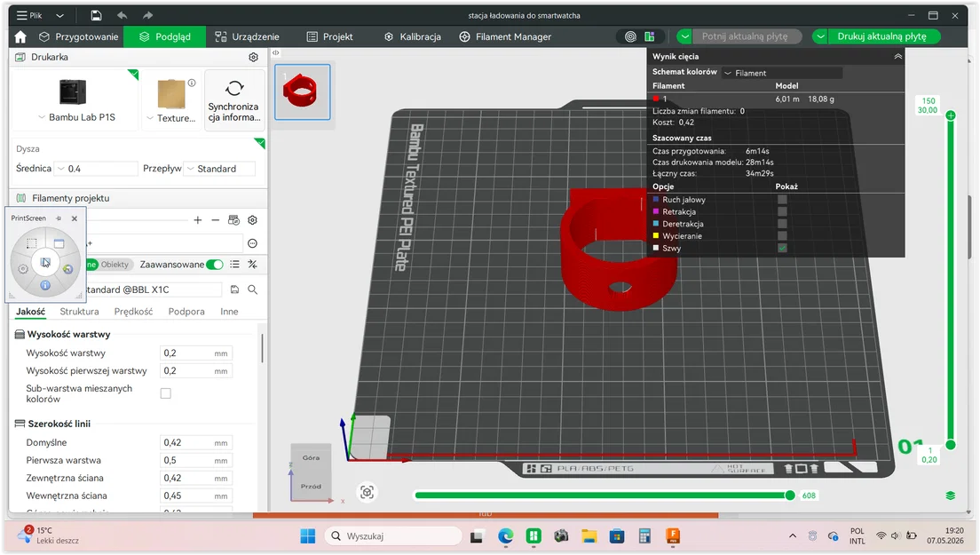The width and height of the screenshot is (980, 555).
Task: Search process settings with magnifier
Action: tap(252, 289)
